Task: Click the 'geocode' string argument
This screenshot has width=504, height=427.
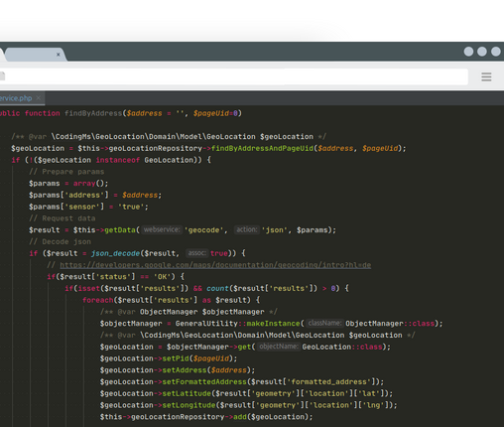Action: [x=203, y=230]
